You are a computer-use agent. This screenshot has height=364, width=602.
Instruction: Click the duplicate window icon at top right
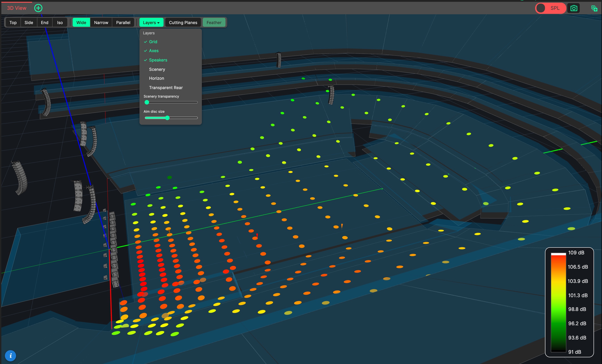(x=594, y=8)
